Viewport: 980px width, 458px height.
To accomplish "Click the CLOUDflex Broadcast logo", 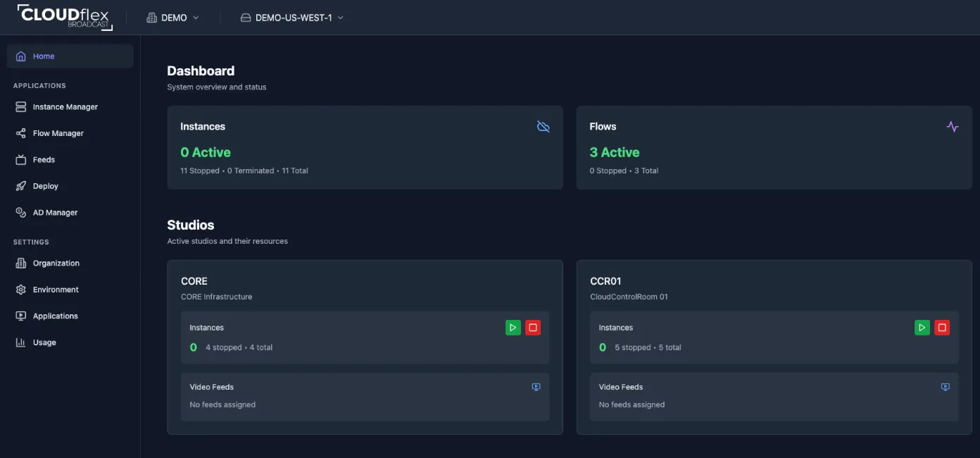I will coord(65,17).
